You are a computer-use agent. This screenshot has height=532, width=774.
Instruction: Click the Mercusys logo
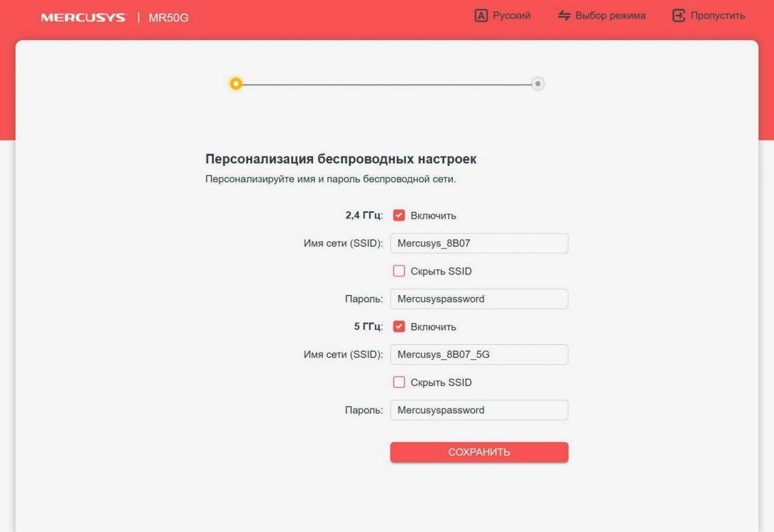(83, 17)
